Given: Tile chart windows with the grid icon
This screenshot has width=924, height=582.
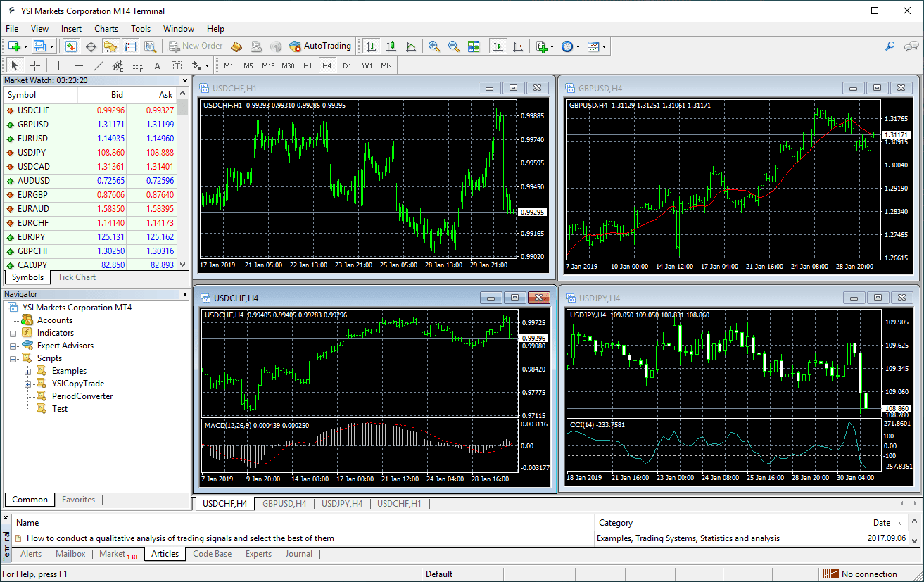Looking at the screenshot, I should coord(474,46).
